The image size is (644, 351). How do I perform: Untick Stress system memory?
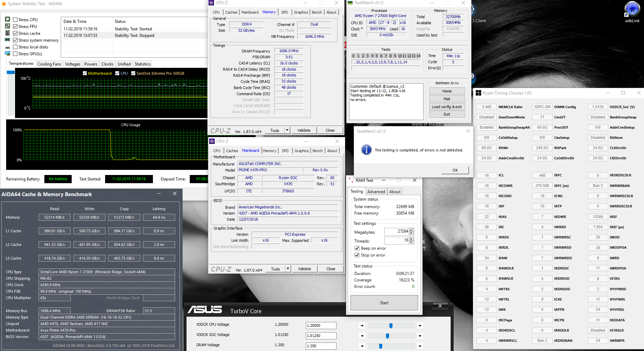click(x=15, y=40)
